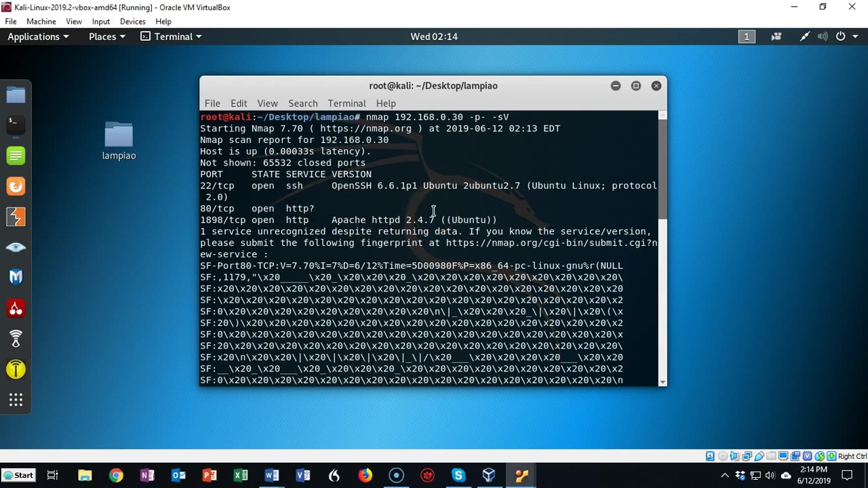Image resolution: width=868 pixels, height=488 pixels.
Task: Click VirtualBox display status icon
Action: [x=783, y=456]
